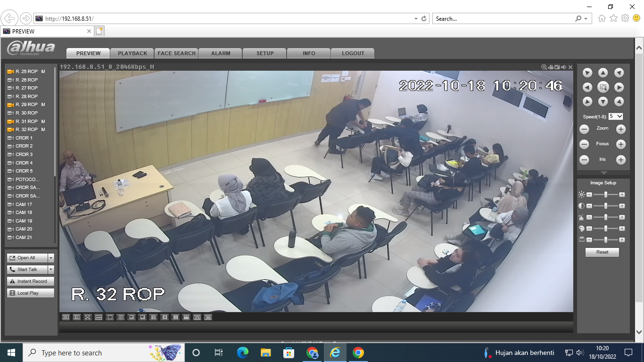Click the contrast slider handle
Image resolution: width=644 pixels, height=362 pixels.
606,206
